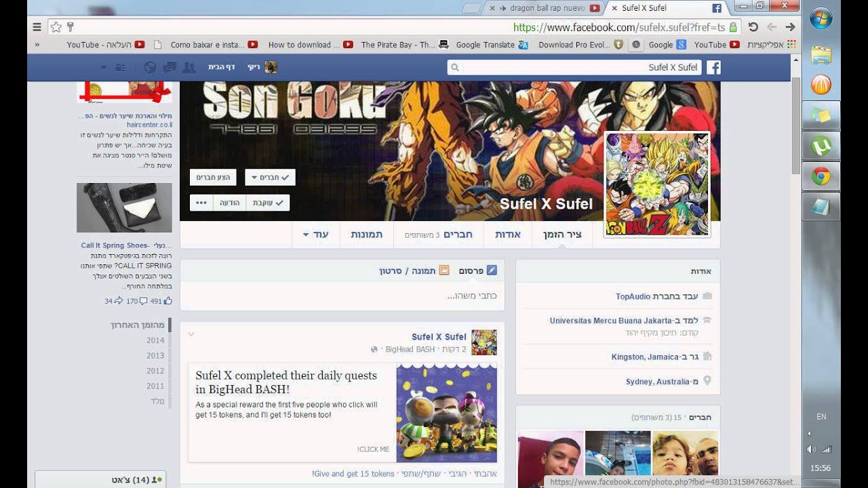This screenshot has height=488, width=868.
Task: Open the notifications globe icon
Action: click(150, 67)
